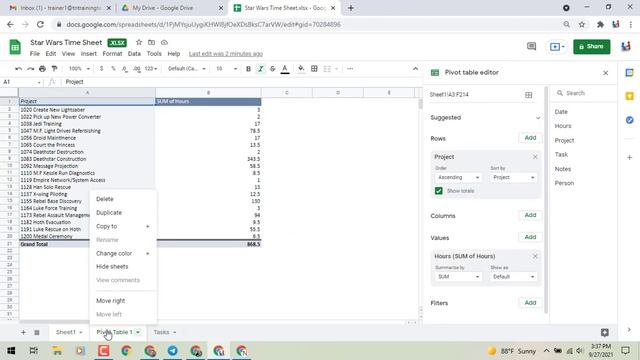Check the document status cloud icon

pos(164,42)
